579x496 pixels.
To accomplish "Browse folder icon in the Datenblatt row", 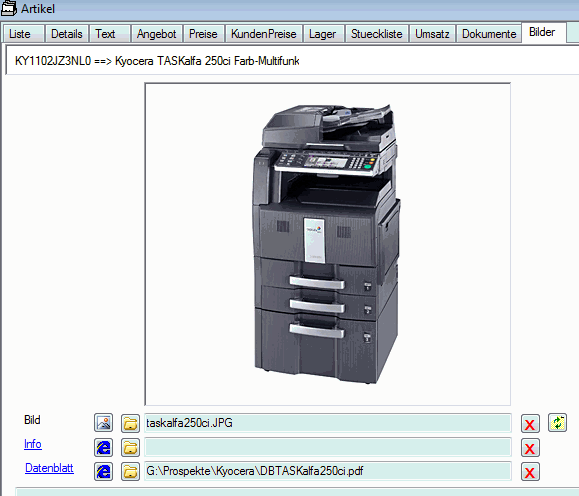I will click(x=130, y=472).
